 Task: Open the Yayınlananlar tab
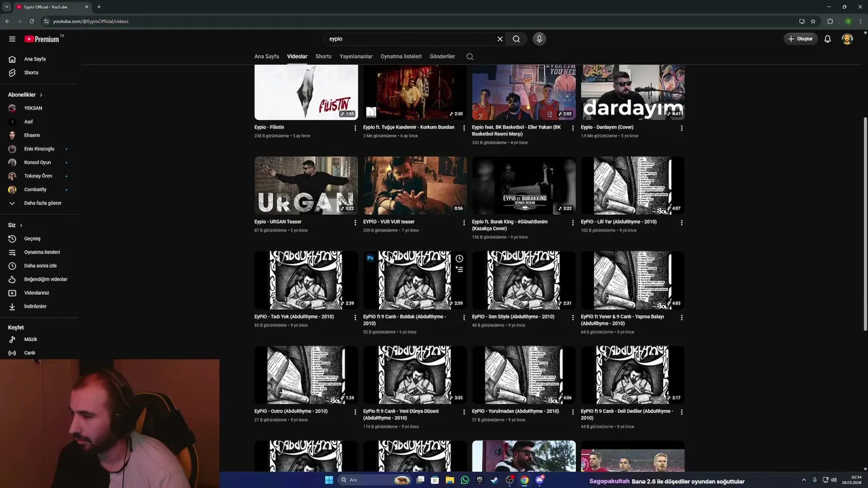pyautogui.click(x=356, y=56)
